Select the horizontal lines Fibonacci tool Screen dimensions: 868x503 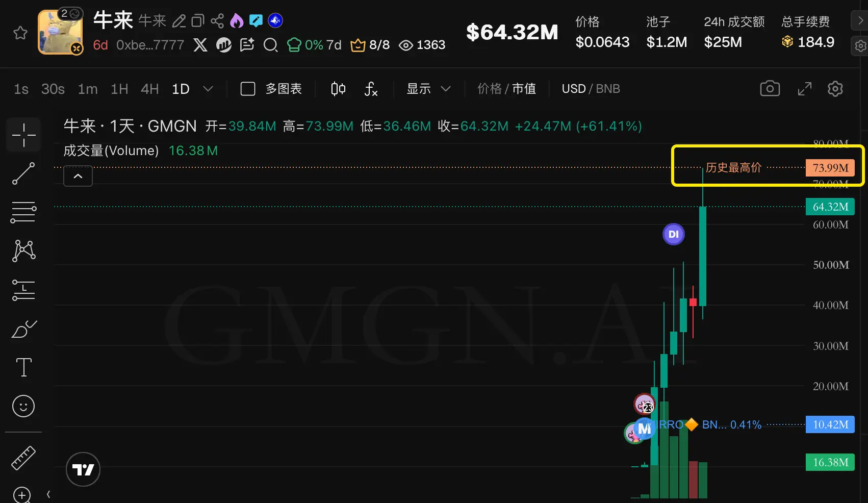24,212
